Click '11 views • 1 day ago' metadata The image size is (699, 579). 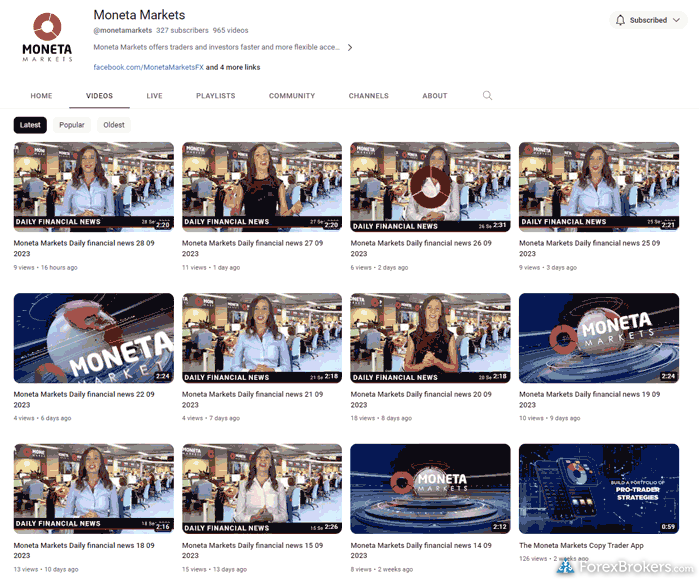(211, 267)
